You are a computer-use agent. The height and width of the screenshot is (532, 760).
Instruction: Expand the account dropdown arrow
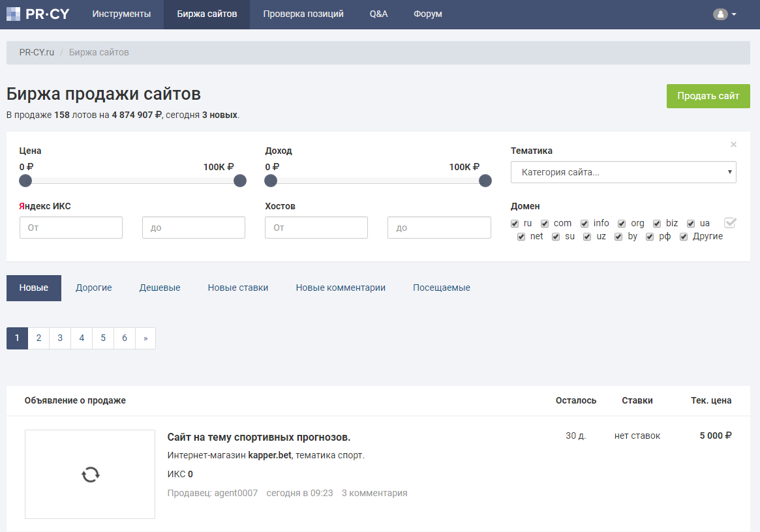pos(734,14)
